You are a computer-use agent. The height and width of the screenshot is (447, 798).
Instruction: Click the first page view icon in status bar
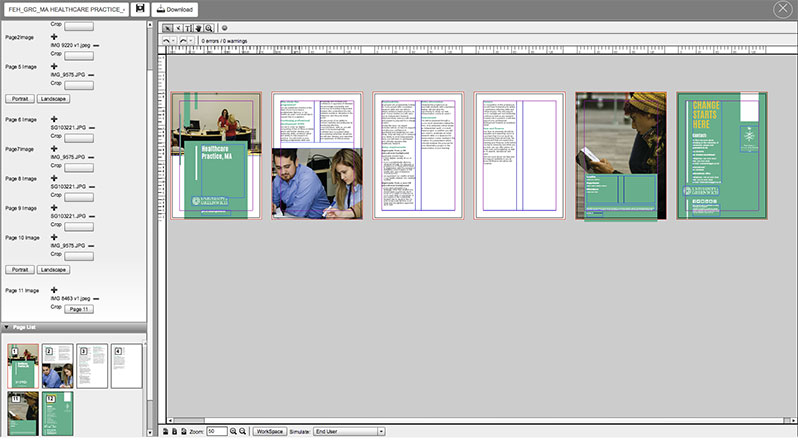click(x=165, y=431)
